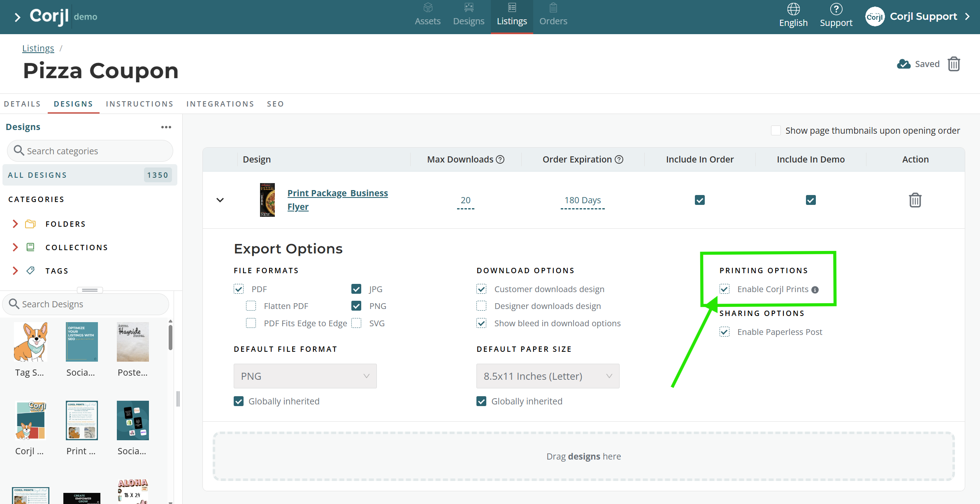This screenshot has height=504, width=980.
Task: Collapse the Print Package design row
Action: (220, 200)
